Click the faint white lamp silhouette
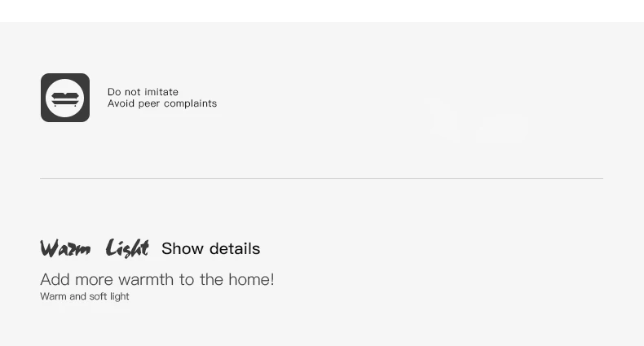Viewport: 644px width, 346px height. click(443, 122)
